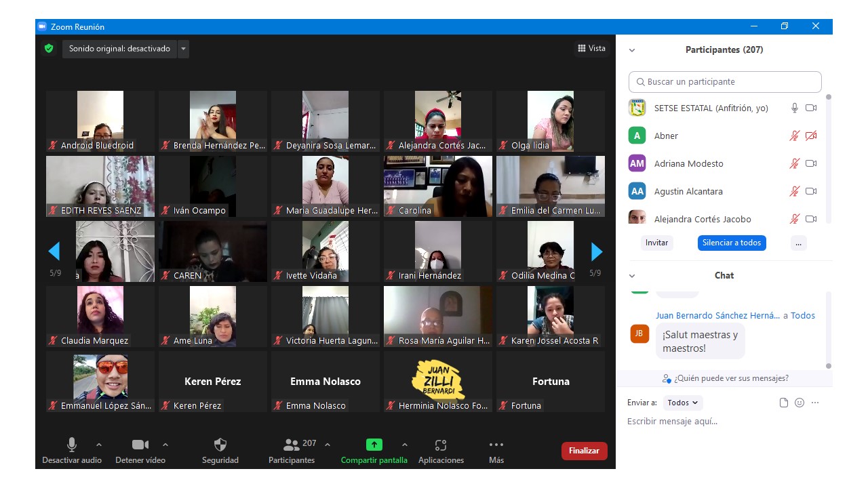Click Agustin Alcantara's camera icon
Viewport: 868px width, 488px height.
[811, 191]
